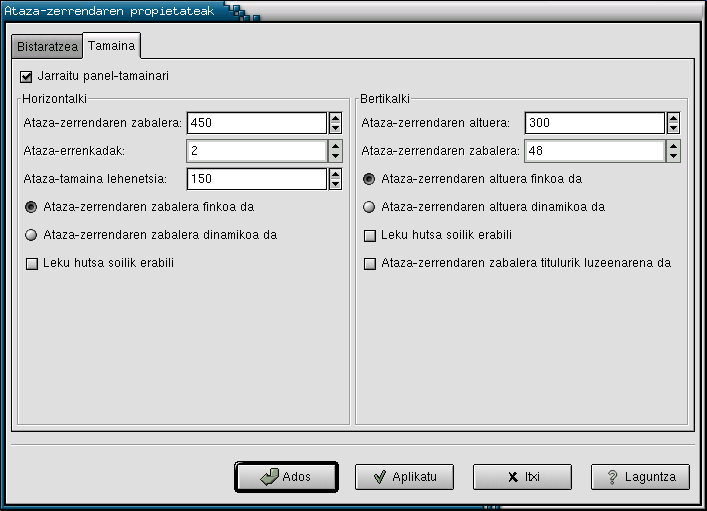This screenshot has width=707, height=511.
Task: Select the Tamaina tab
Action: (x=111, y=46)
